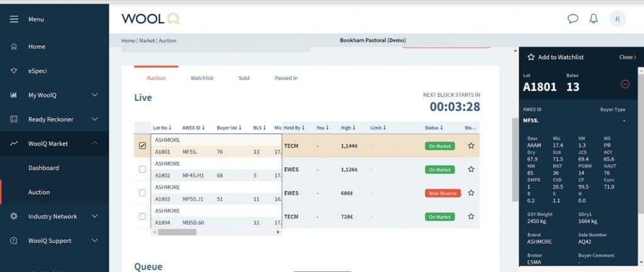
Task: Open Auction in the sidebar
Action: 39,192
